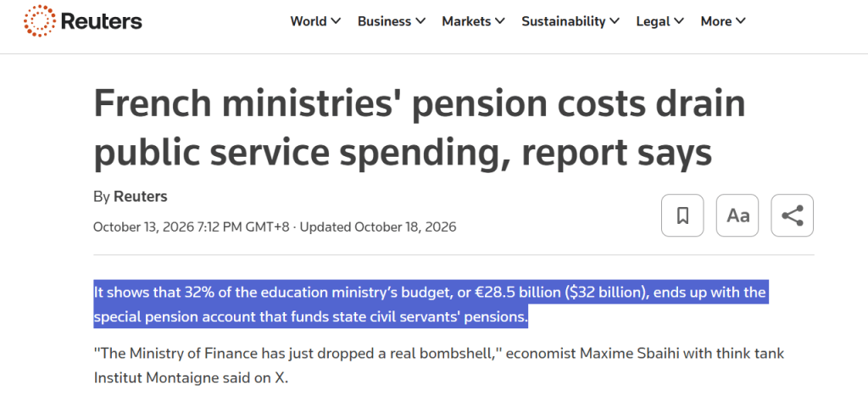Open the Aa text size options
Viewport: 868px width, 397px height.
coord(737,215)
